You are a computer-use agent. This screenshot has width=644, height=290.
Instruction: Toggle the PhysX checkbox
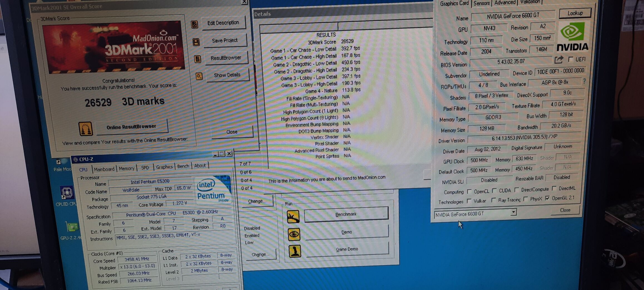point(525,199)
